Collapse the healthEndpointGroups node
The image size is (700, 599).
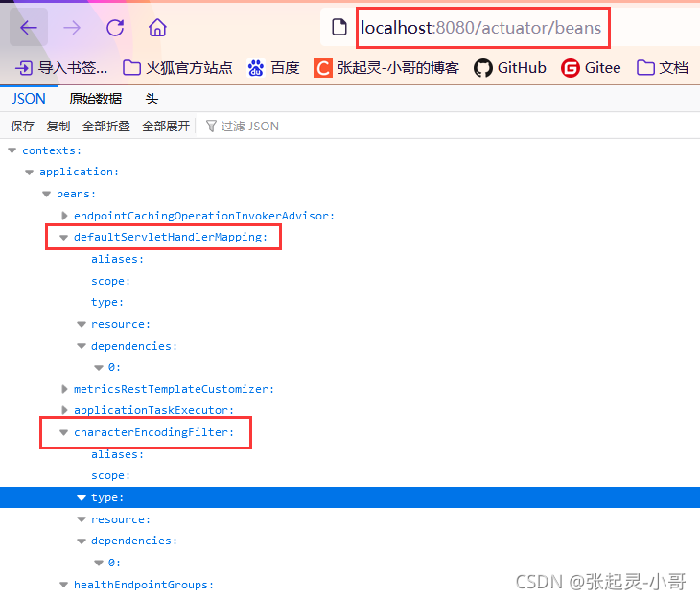coord(64,585)
